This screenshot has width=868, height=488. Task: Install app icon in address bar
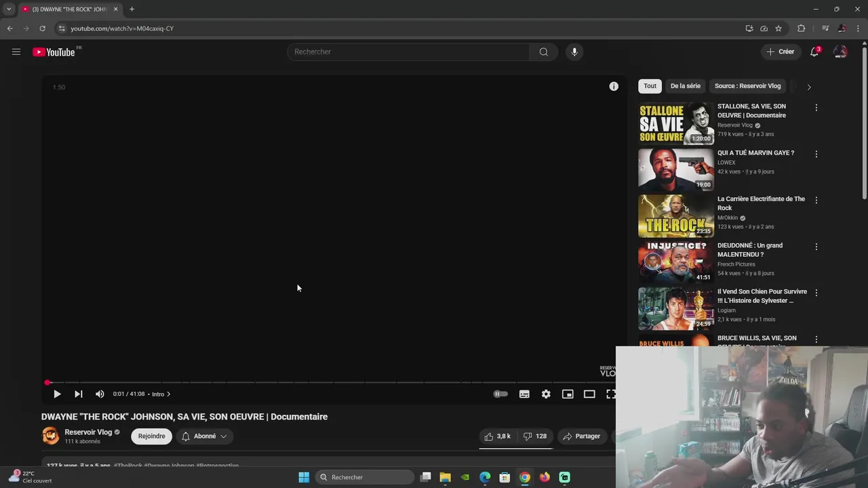click(x=749, y=28)
